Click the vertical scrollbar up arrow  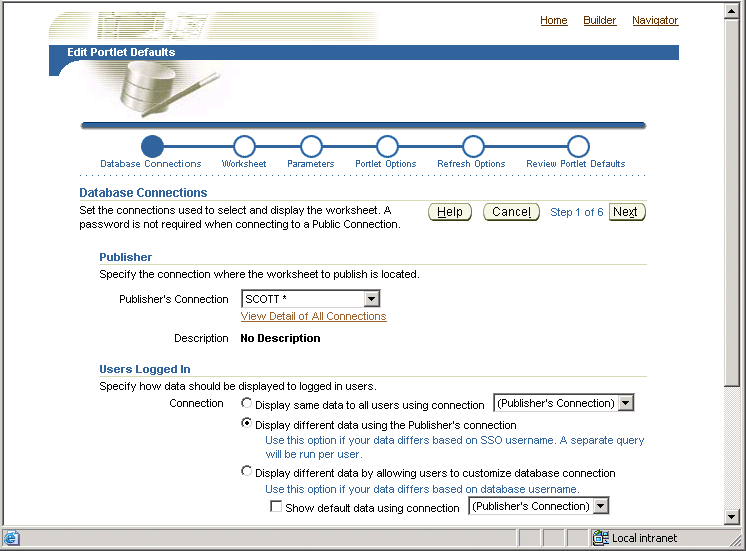coord(732,10)
